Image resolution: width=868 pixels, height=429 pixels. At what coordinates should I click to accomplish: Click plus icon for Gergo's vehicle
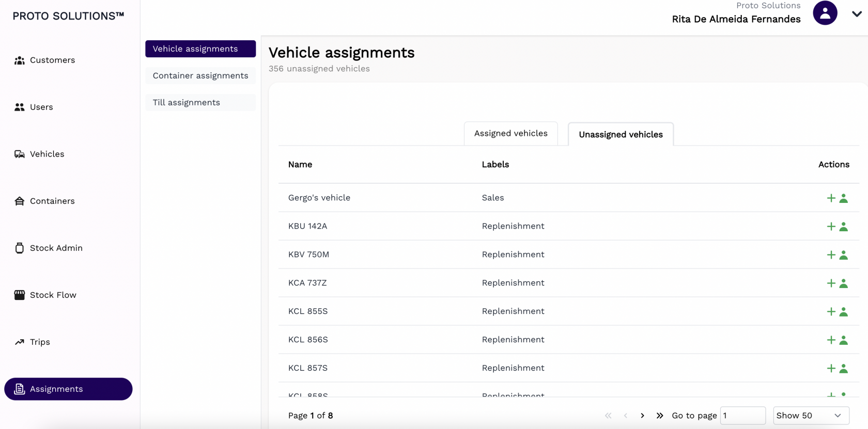[831, 198]
